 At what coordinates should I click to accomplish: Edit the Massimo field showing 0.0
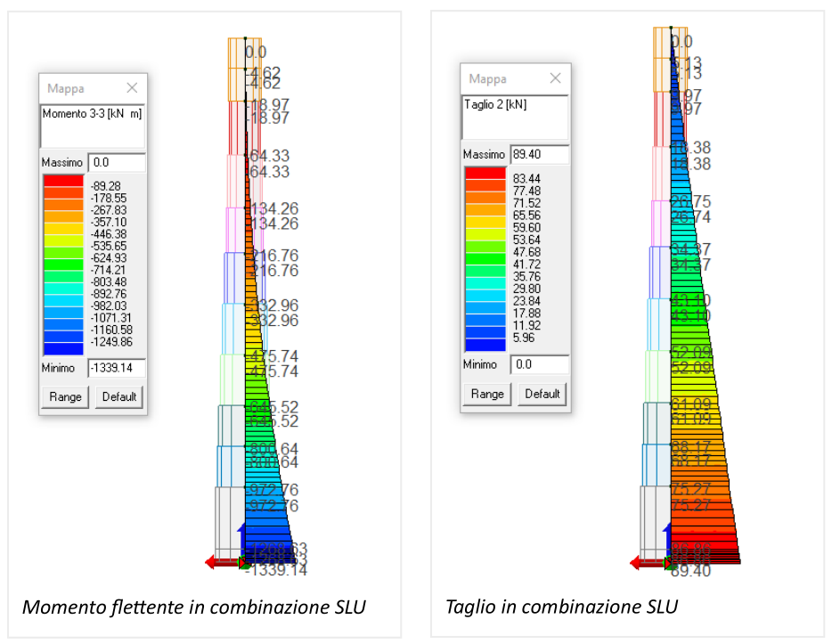coord(117,162)
